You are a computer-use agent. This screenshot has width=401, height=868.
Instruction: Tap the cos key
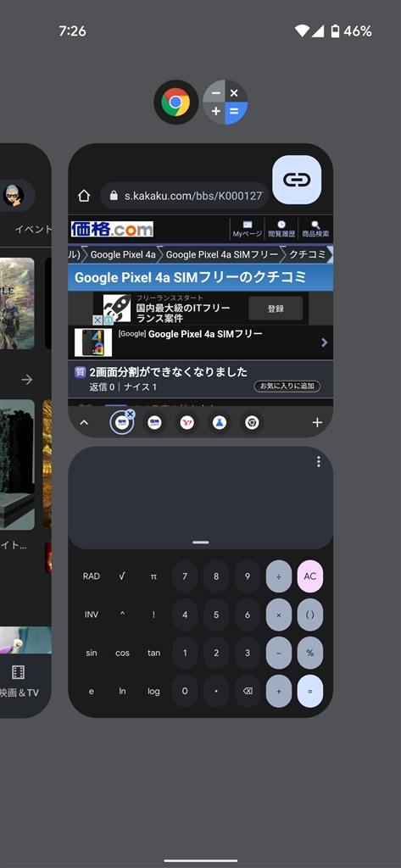coord(122,653)
